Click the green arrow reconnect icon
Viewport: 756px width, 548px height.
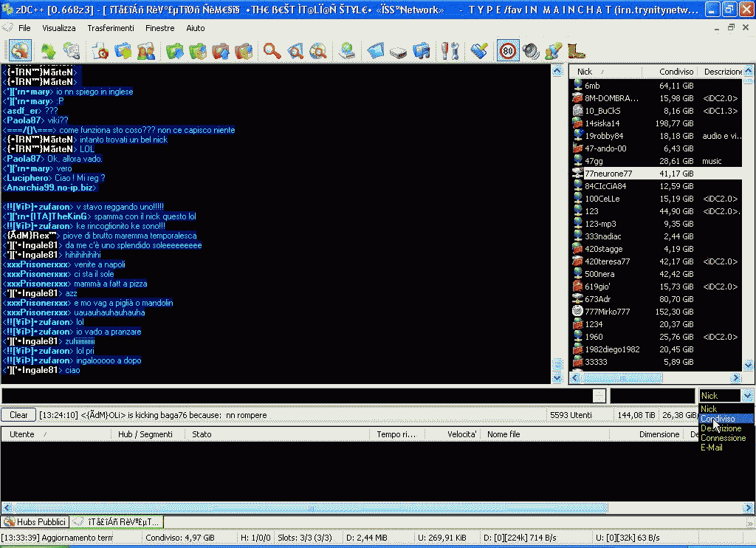coord(49,51)
